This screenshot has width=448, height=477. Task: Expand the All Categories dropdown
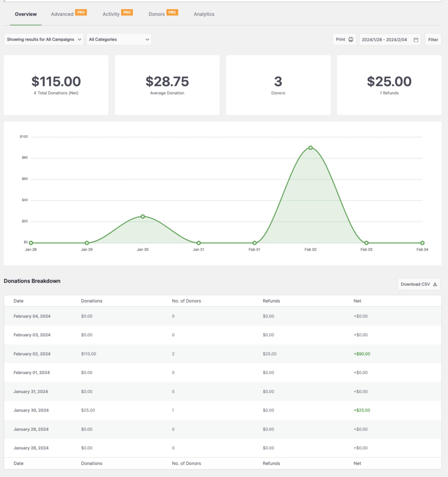pyautogui.click(x=119, y=39)
